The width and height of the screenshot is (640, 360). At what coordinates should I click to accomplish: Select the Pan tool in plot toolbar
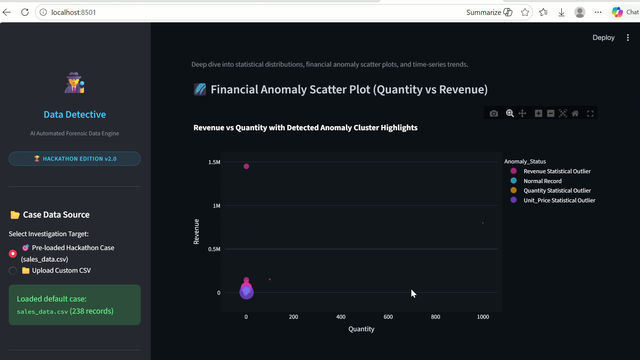pyautogui.click(x=522, y=113)
